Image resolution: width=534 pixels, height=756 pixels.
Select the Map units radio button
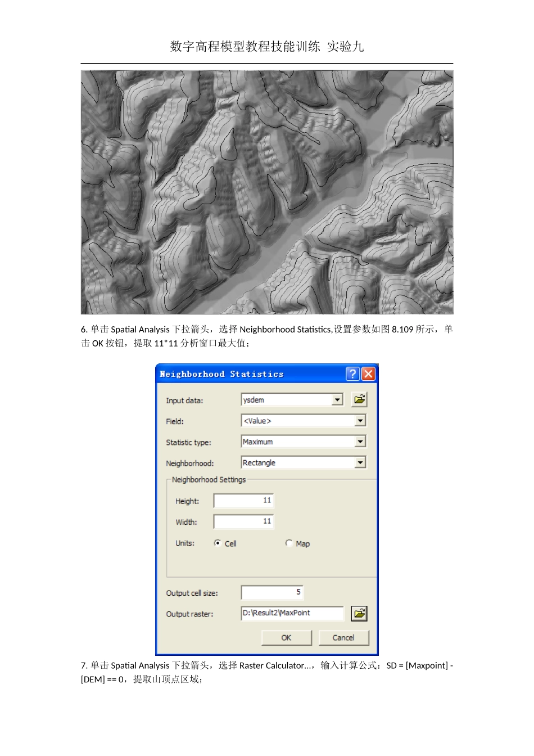click(x=289, y=543)
